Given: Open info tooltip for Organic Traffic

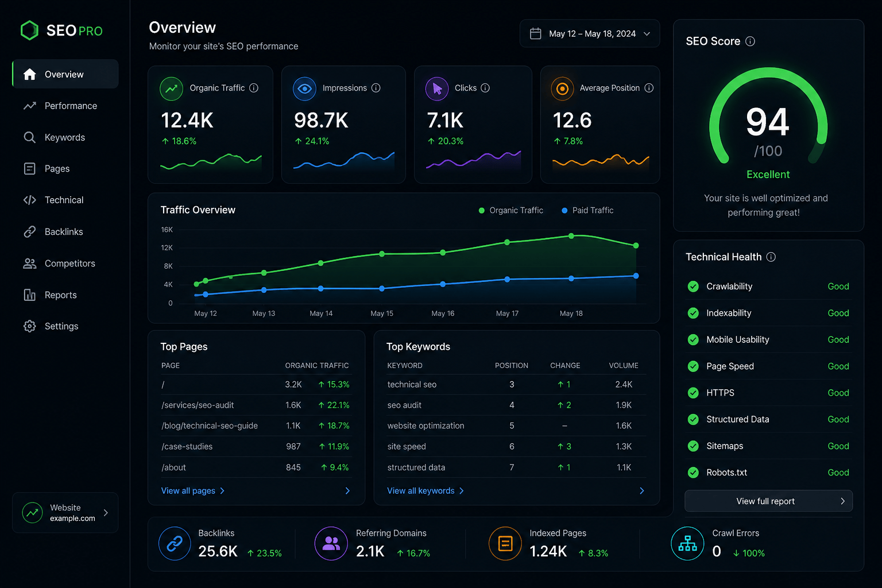Looking at the screenshot, I should 254,88.
